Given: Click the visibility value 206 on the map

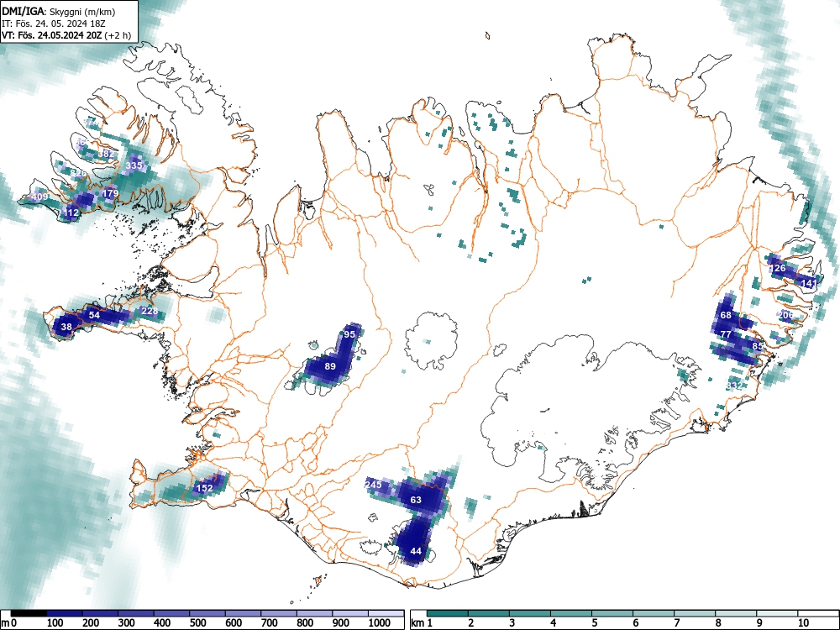Looking at the screenshot, I should point(785,315).
